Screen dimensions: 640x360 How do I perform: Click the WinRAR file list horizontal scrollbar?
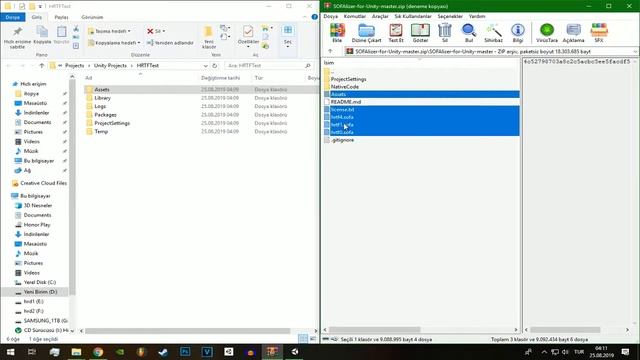[375, 329]
